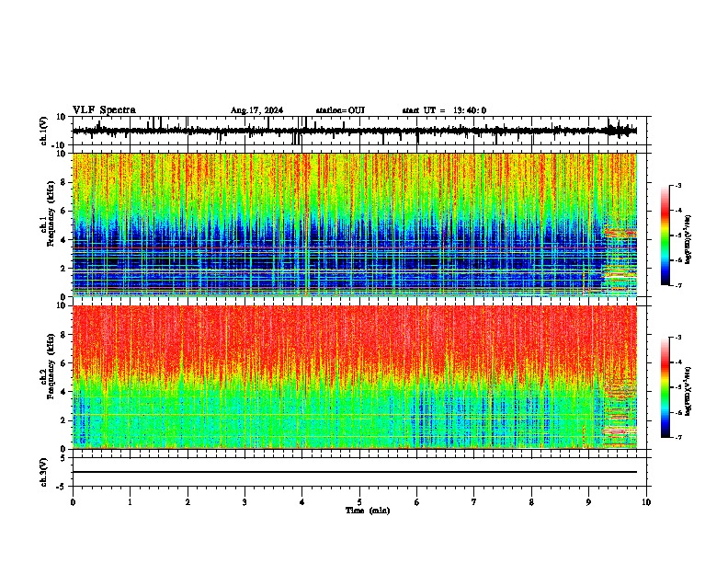Click the station=OUI label
The image size is (728, 563).
(x=340, y=110)
